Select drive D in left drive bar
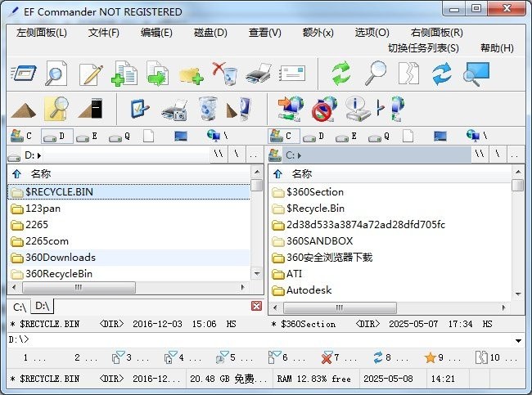532x395 pixels. pos(56,137)
